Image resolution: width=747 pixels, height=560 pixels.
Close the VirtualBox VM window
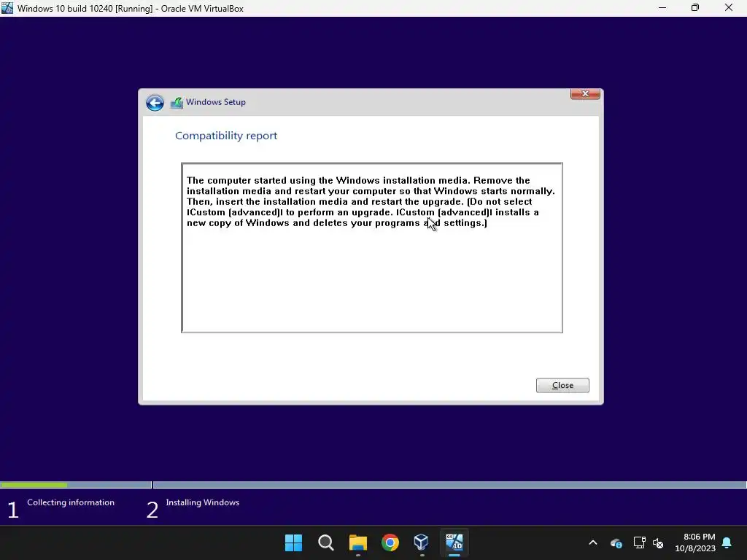coord(729,8)
